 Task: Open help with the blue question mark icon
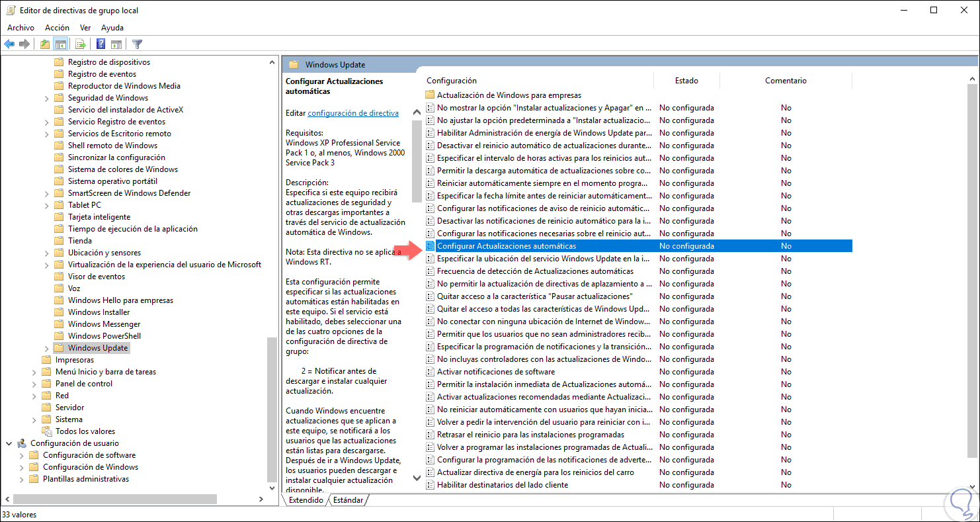[x=101, y=44]
